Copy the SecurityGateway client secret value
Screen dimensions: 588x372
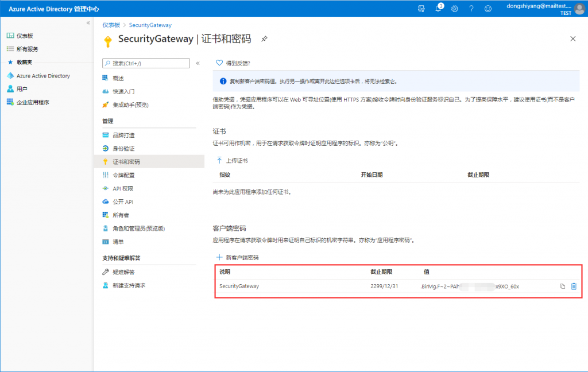tap(563, 286)
